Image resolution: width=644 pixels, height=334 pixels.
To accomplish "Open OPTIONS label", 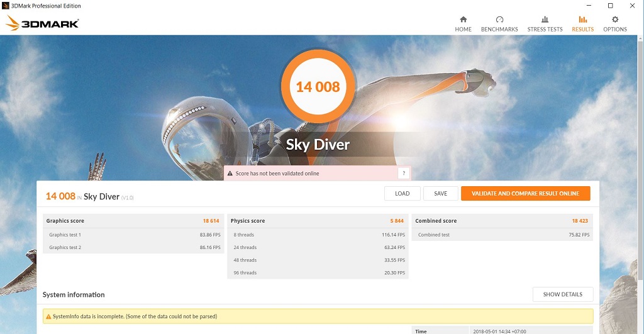I will pos(615,29).
